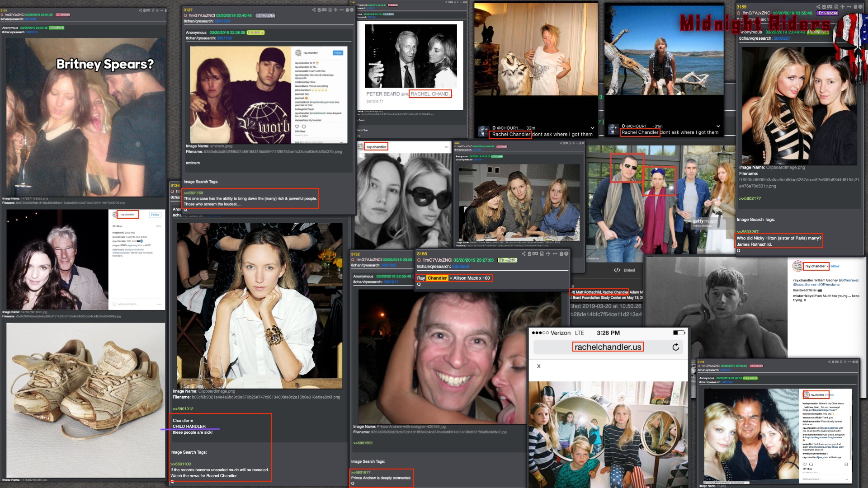The height and width of the screenshot is (488, 868).
Task: Click the circled up-arrow icon on post 3156
Action: 566,253
